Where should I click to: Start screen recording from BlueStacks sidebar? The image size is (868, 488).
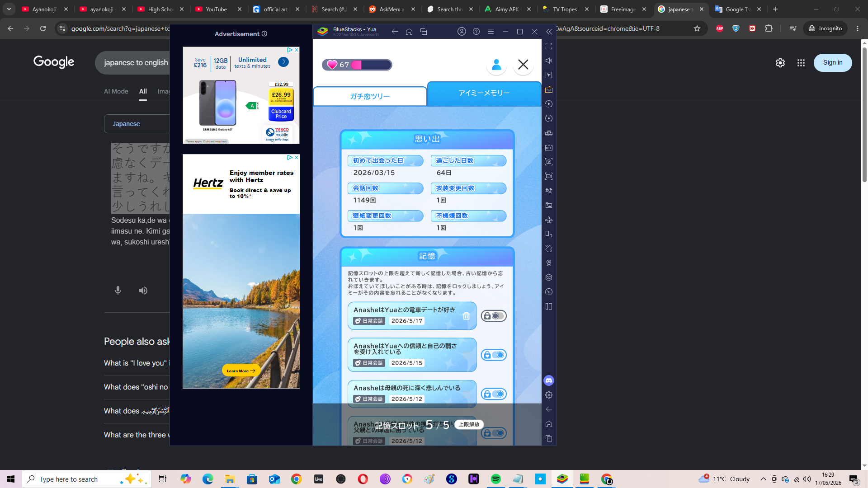(x=549, y=176)
